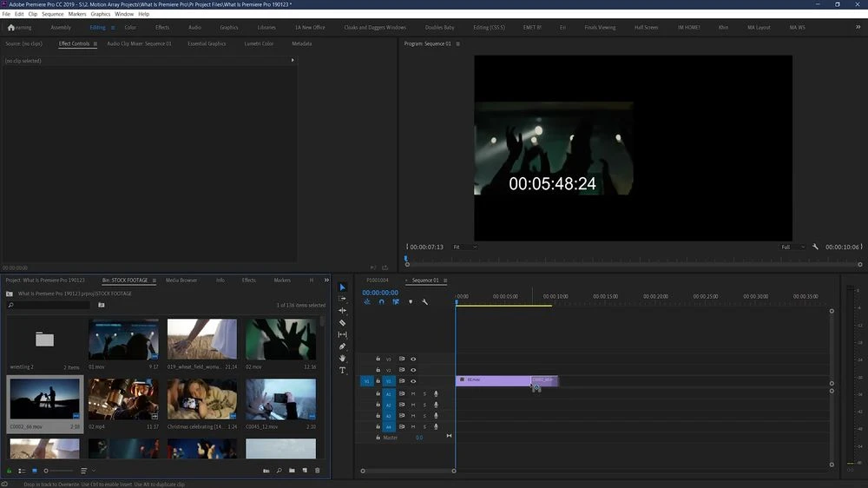Image resolution: width=868 pixels, height=488 pixels.
Task: Toggle lock on audio track A2
Action: point(378,406)
